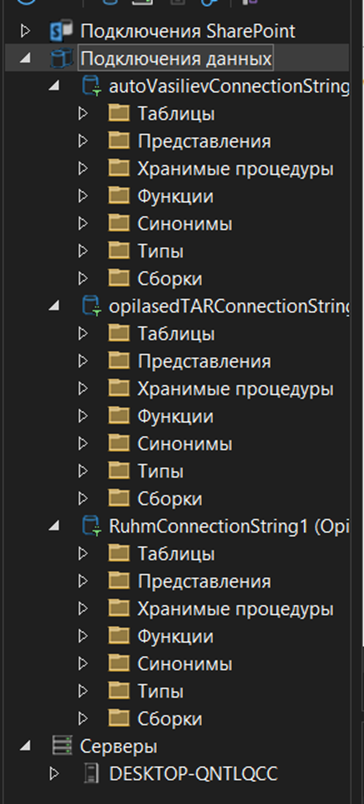The height and width of the screenshot is (804, 364).
Task: Click the Таблицы folder icon under autoVasilievConnectionString
Action: [x=119, y=113]
